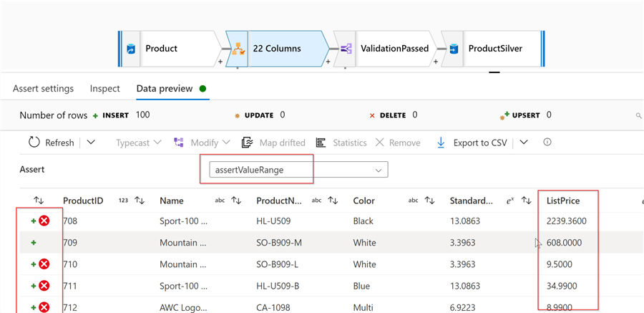Screen dimensions: 644x313
Task: Click cell SO-B909-L
Action: [277, 264]
